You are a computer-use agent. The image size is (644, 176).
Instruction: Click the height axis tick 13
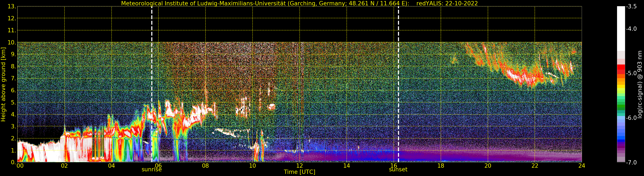tap(12, 6)
